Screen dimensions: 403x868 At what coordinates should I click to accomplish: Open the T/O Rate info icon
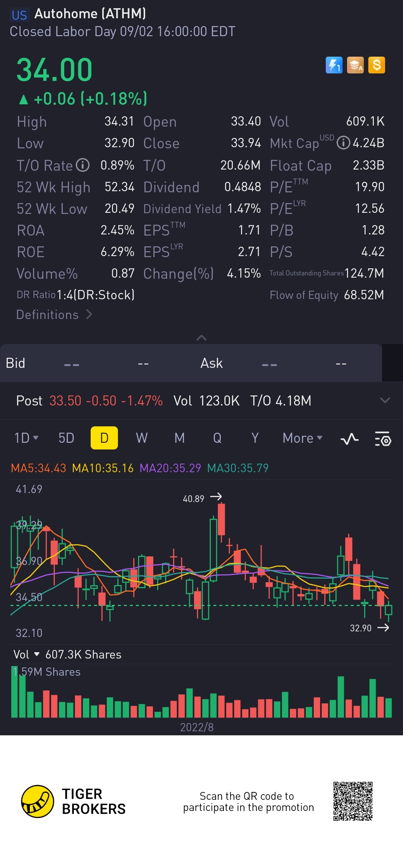tap(83, 165)
